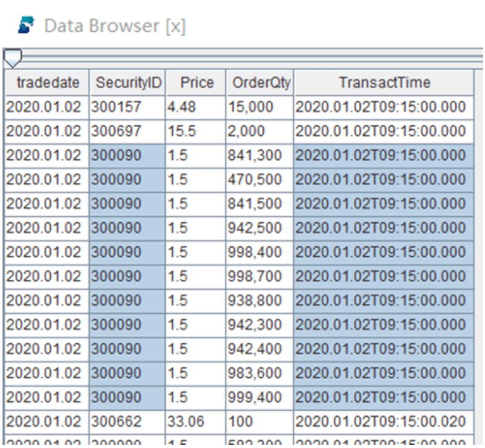
Task: Click the Price column header
Action: coord(196,83)
